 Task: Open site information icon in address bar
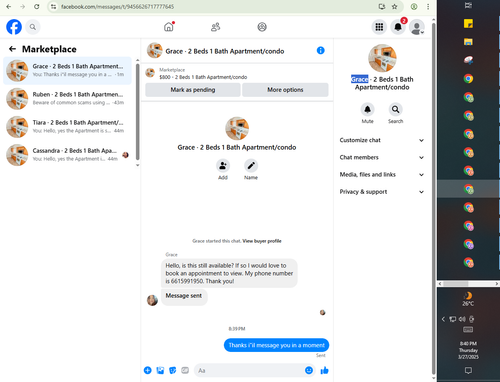[54, 7]
